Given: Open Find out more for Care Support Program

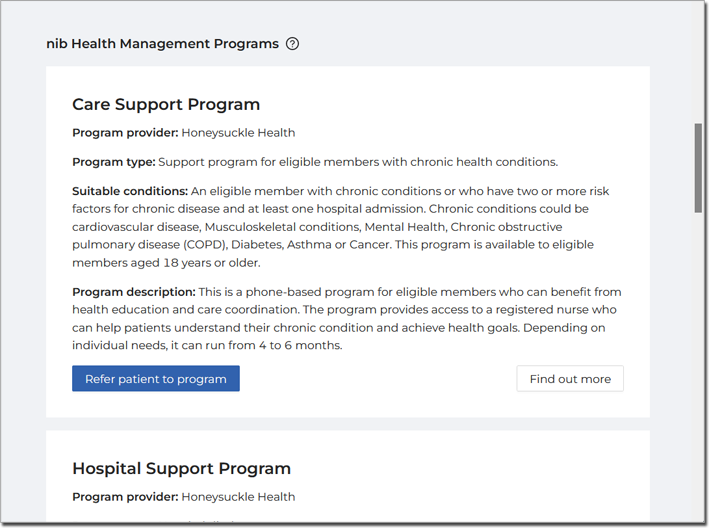Looking at the screenshot, I should click(x=570, y=378).
